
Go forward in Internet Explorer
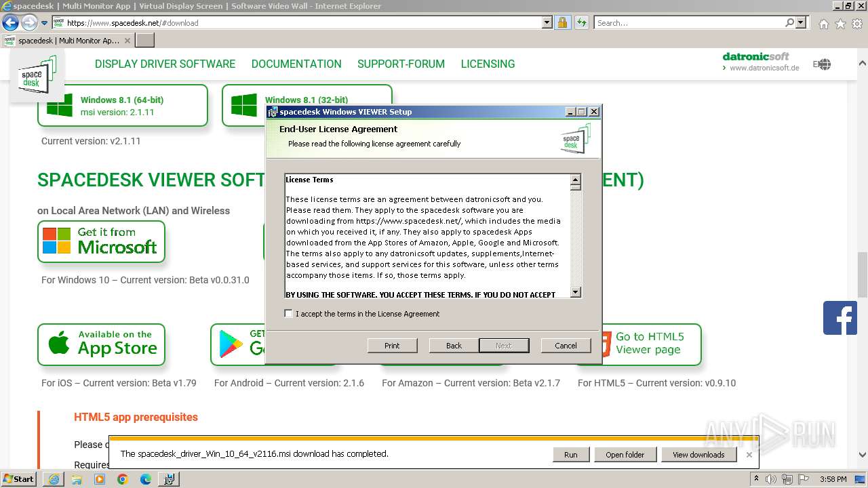29,22
